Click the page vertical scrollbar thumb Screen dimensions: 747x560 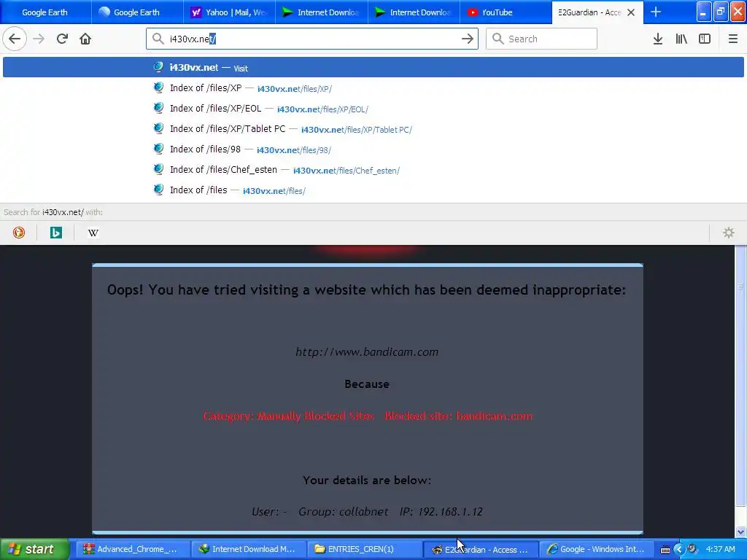740,376
